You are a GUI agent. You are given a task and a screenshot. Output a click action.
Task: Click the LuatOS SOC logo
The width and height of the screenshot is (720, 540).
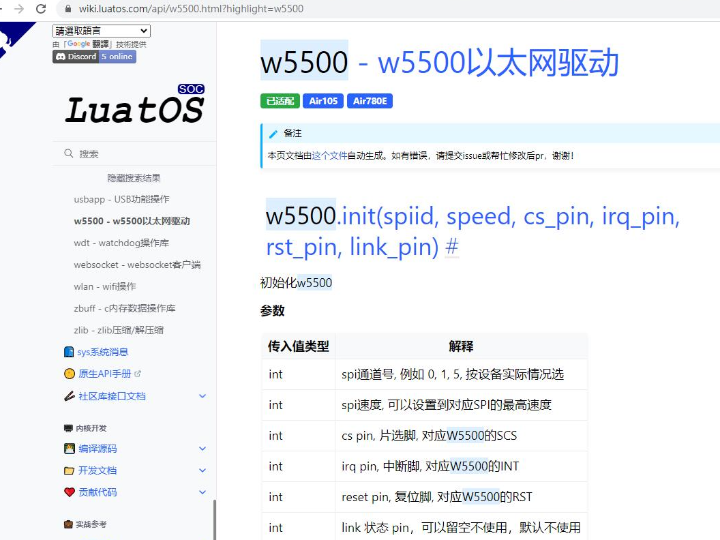coord(135,104)
